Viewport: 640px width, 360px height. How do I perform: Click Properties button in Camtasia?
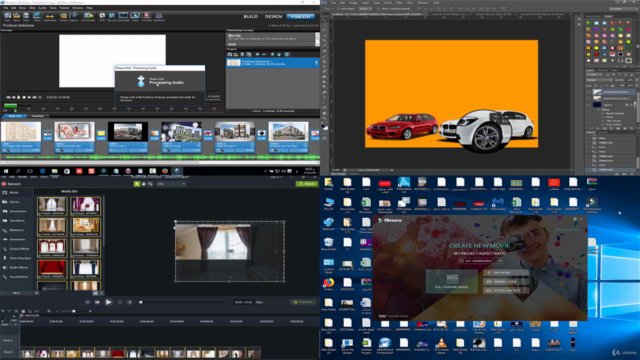tap(303, 302)
